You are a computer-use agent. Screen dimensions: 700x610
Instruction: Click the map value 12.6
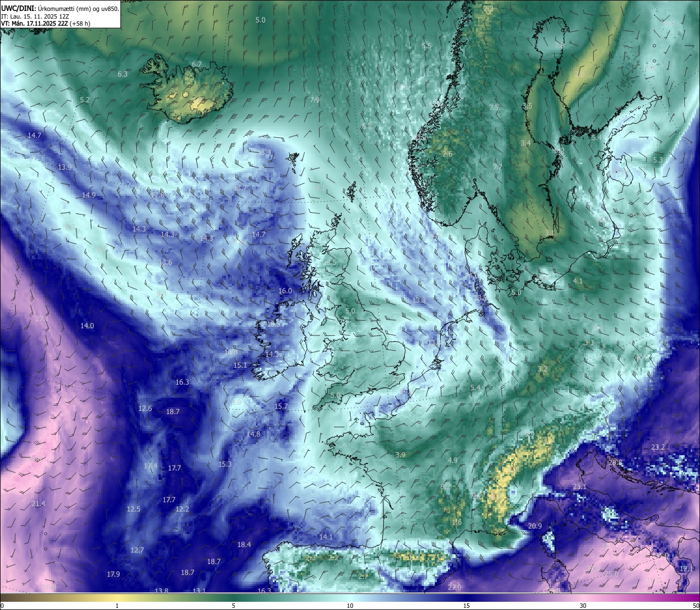click(x=145, y=408)
